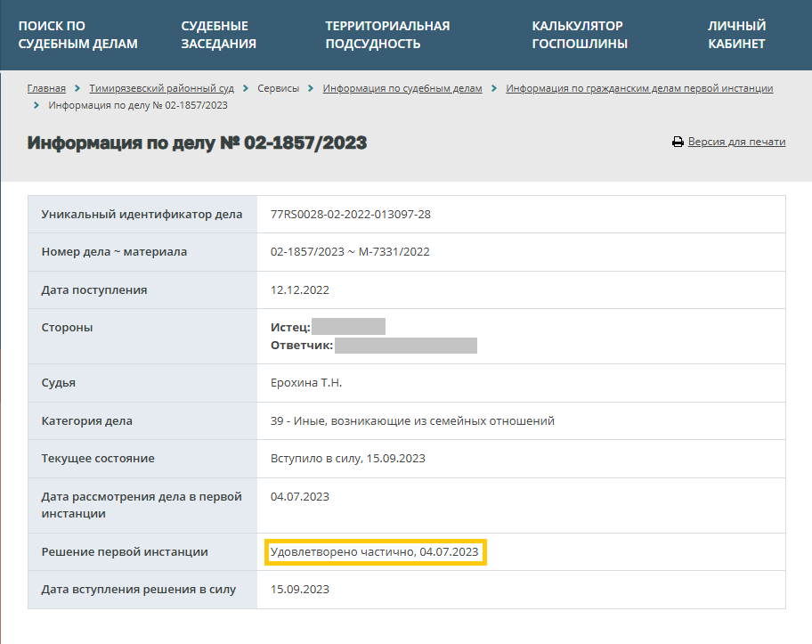This screenshot has width=812, height=644.
Task: Click the case number 02-1857/2023 ~ М-7331/2022
Action: pos(350,252)
